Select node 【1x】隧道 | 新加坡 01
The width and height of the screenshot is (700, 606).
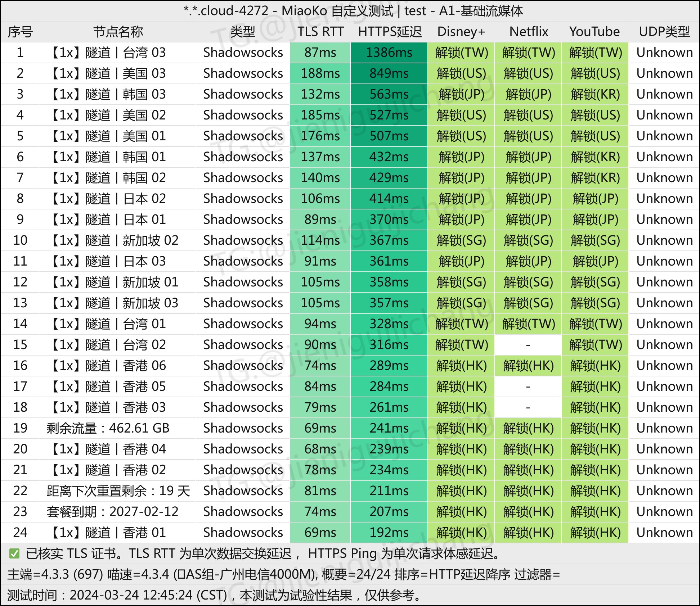coord(113,282)
